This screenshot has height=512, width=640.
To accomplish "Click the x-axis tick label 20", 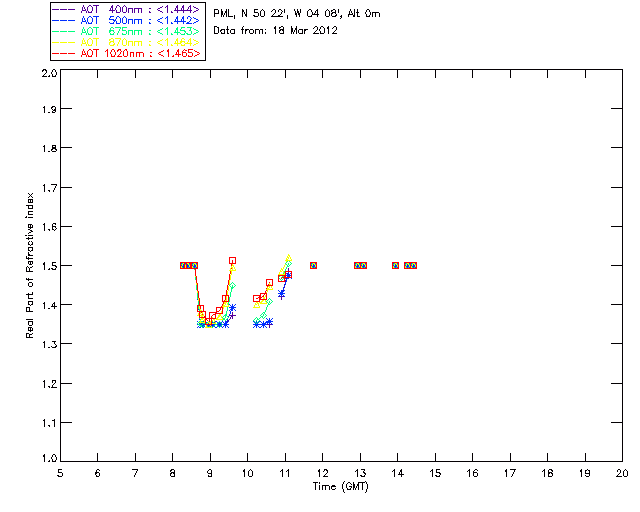I will click(x=622, y=473).
